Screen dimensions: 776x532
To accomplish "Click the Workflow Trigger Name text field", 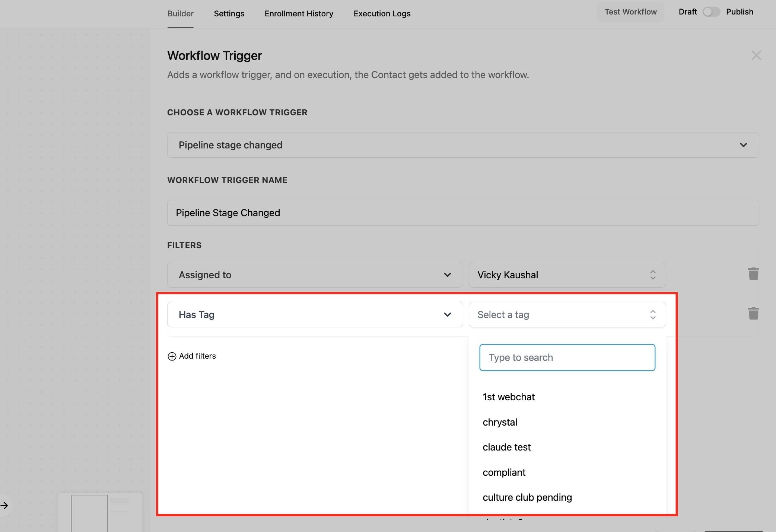I will coord(462,213).
